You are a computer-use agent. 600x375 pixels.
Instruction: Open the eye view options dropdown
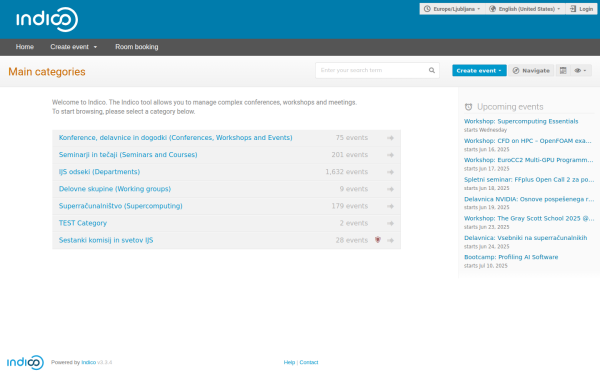click(580, 70)
